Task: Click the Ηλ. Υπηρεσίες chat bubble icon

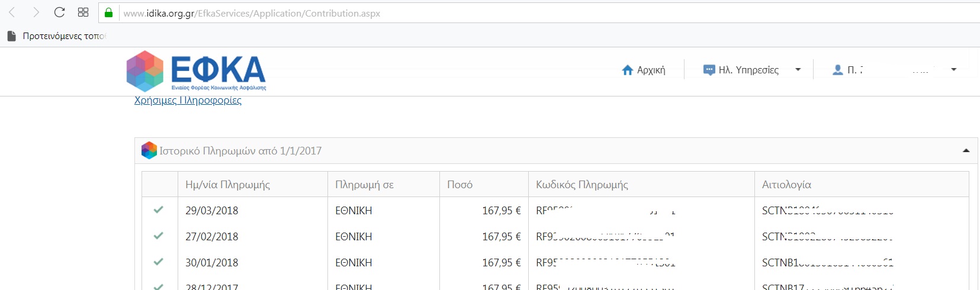Action: pyautogui.click(x=709, y=70)
